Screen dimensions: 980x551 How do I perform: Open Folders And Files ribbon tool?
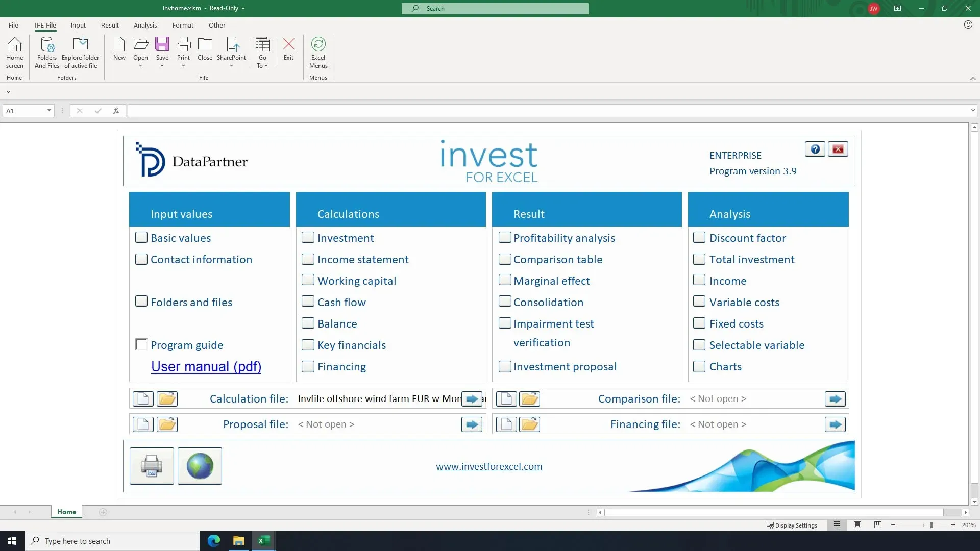click(47, 52)
